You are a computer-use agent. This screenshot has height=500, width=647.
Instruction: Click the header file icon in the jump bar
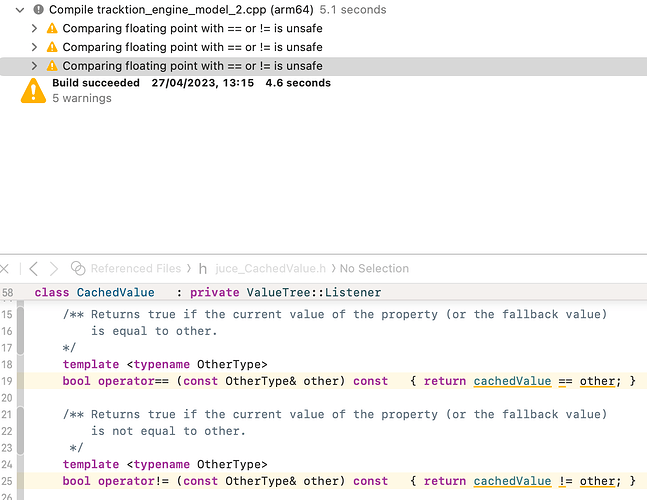203,269
